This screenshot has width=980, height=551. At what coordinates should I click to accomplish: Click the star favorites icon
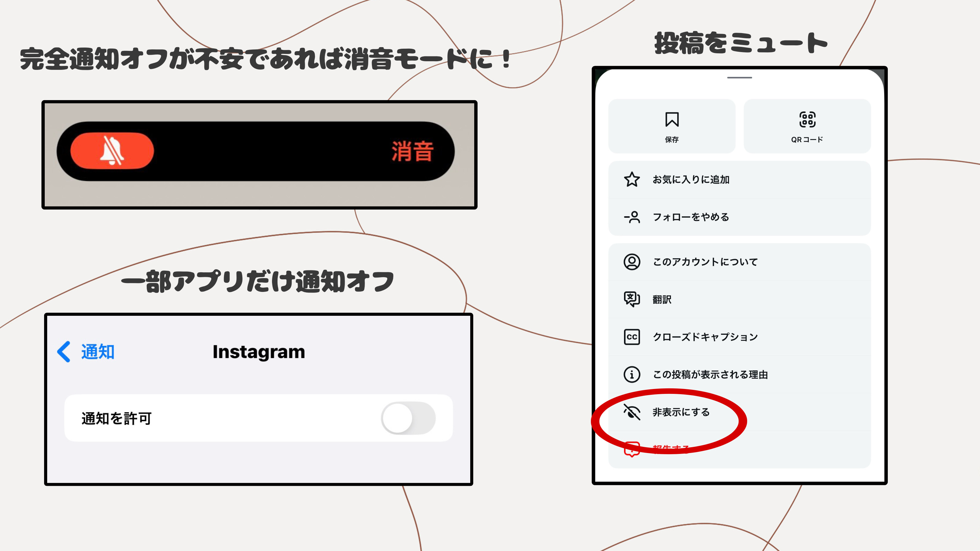[x=632, y=179]
